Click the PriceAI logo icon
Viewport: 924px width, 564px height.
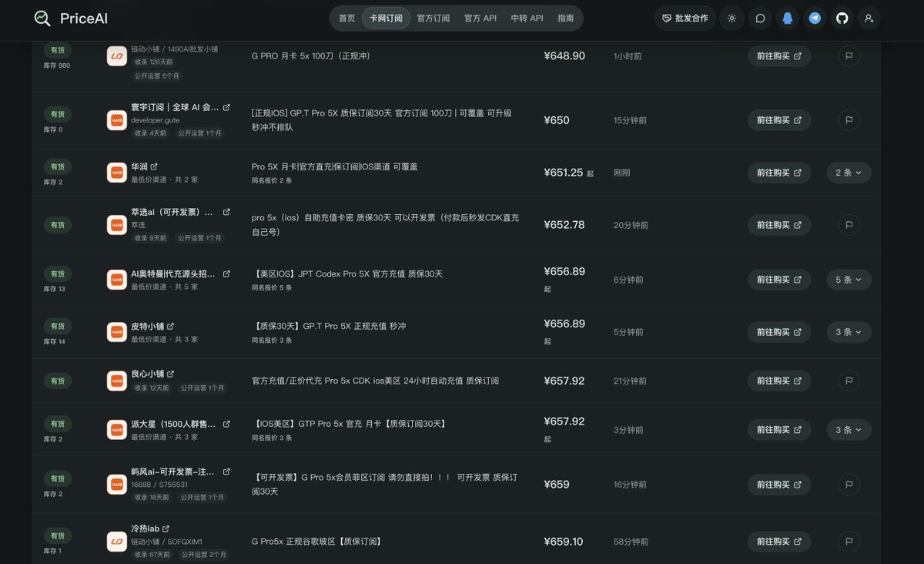point(42,18)
